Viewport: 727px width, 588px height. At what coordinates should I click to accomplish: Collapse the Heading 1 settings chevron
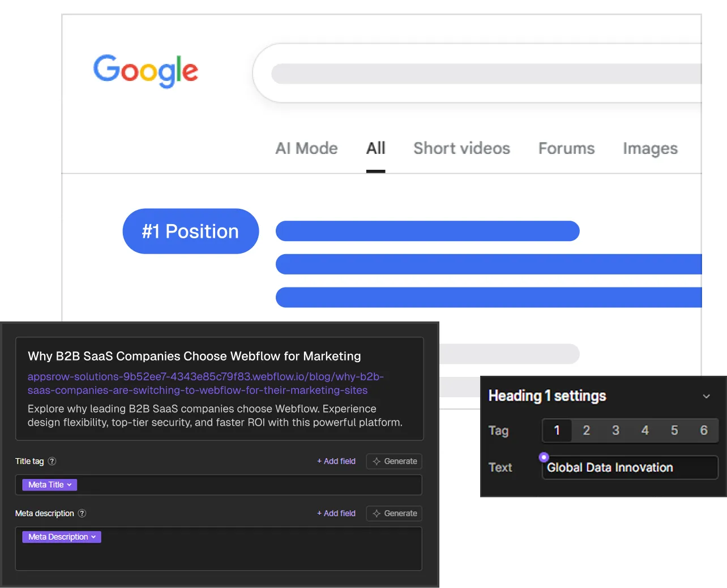(x=706, y=396)
